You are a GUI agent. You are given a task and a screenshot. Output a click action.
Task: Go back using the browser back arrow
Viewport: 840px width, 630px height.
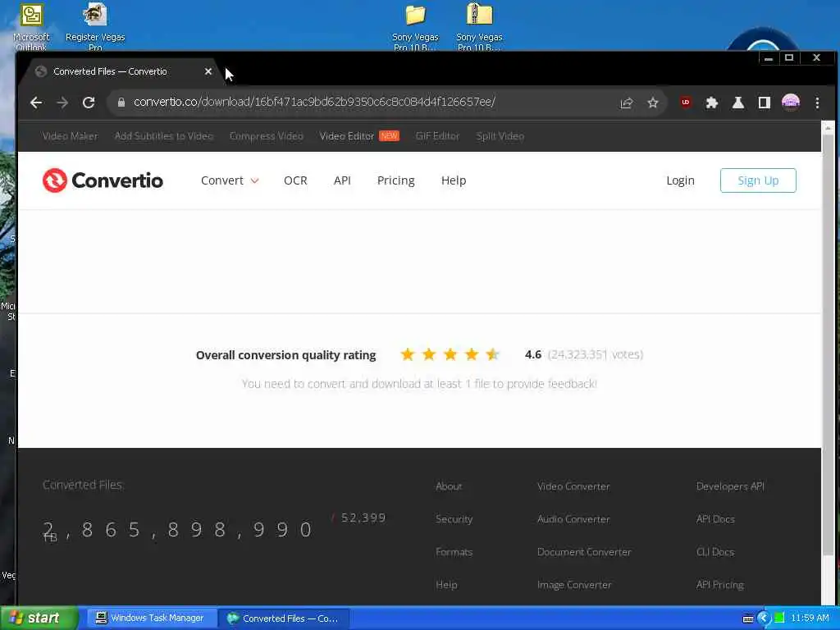[x=36, y=103]
